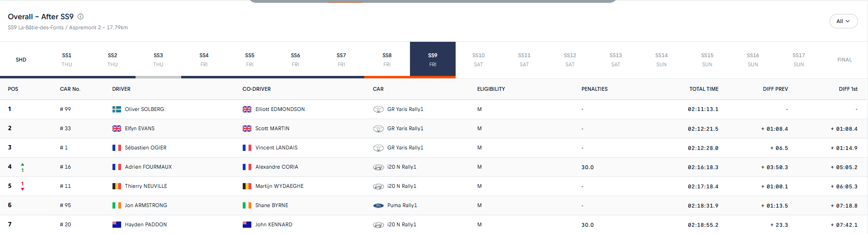Click Hyundai logo in Fourmaux's row

[x=378, y=167]
